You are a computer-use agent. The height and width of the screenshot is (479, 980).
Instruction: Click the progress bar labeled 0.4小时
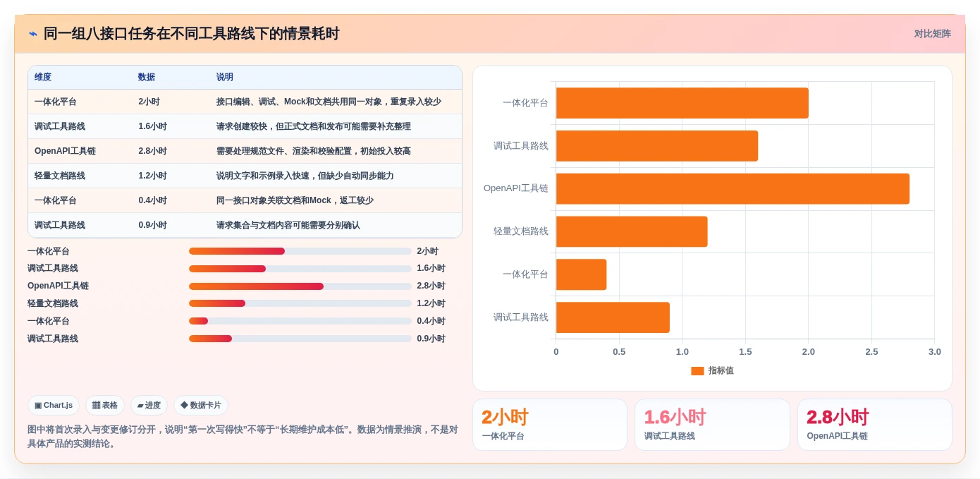300,321
